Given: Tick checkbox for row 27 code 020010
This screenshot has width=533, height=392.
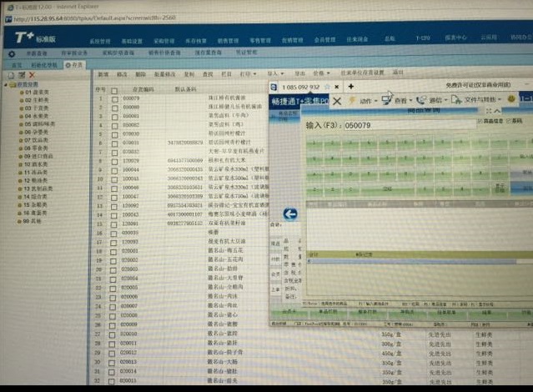Looking at the screenshot, I should 112,335.
